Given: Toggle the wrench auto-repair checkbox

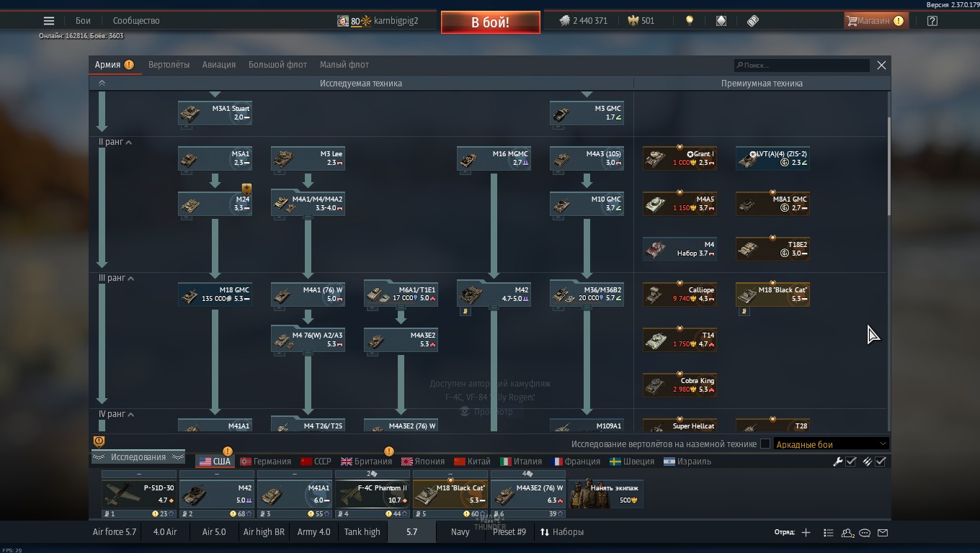Looking at the screenshot, I should pyautogui.click(x=850, y=462).
